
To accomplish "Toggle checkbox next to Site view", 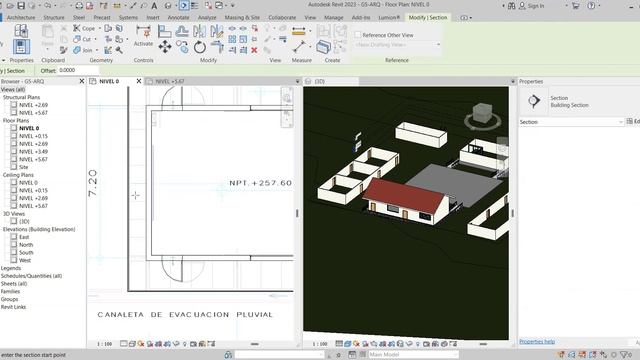I will pos(13,167).
